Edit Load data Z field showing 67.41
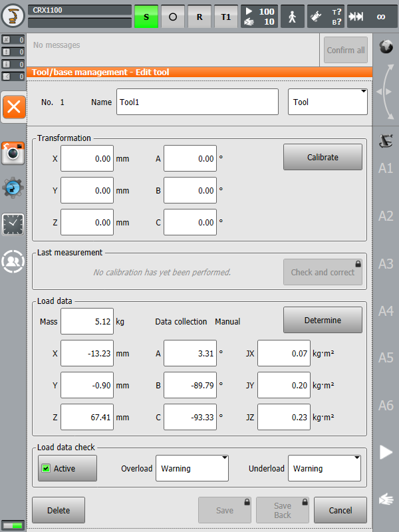Viewport: 399px width, 532px height. (x=87, y=417)
